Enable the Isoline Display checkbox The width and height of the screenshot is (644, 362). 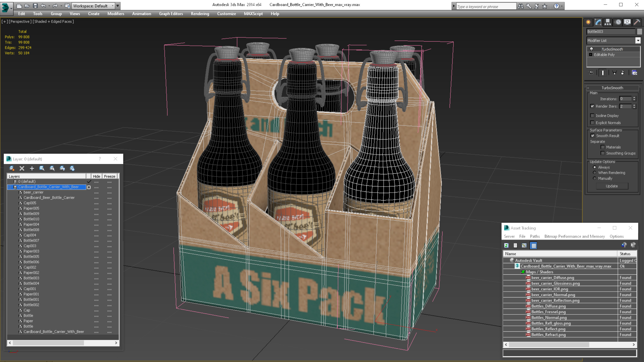pyautogui.click(x=592, y=116)
